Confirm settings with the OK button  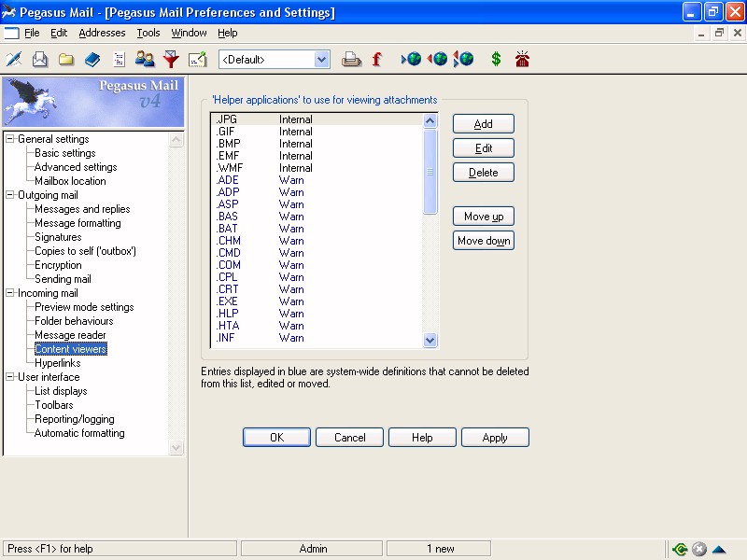276,437
